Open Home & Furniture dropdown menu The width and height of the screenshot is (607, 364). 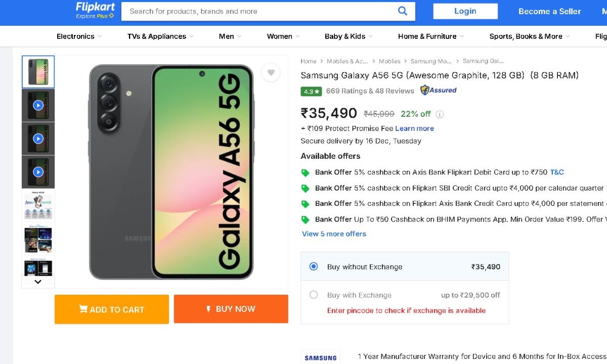(x=430, y=36)
